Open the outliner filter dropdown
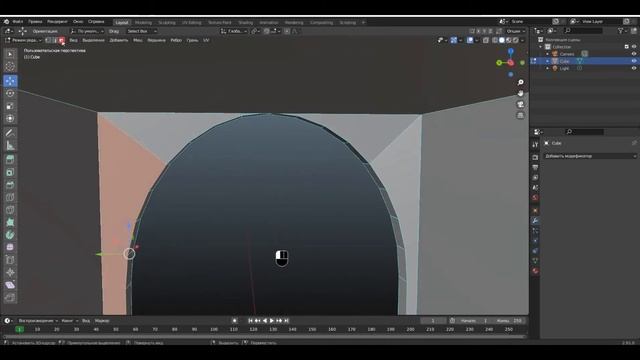Viewport: 640px width, 360px height. click(x=622, y=31)
